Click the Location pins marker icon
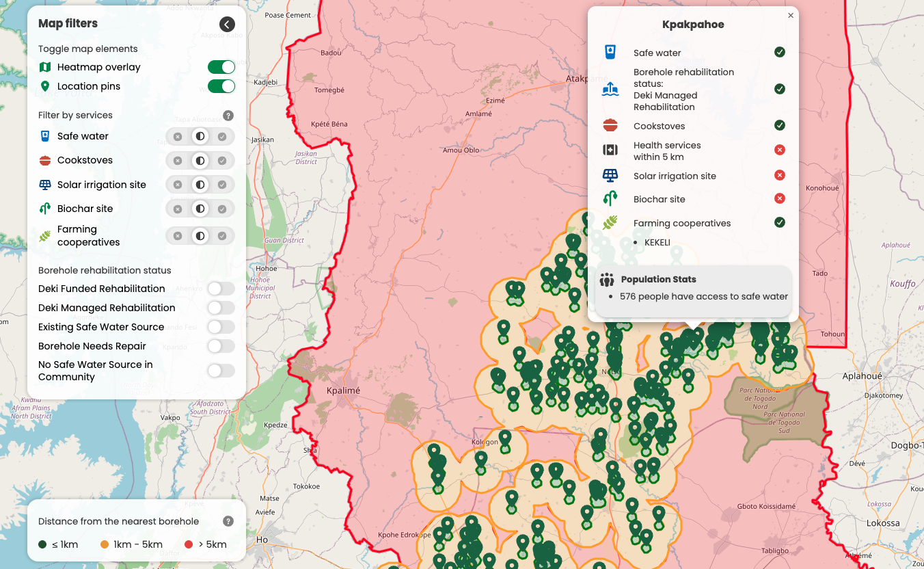This screenshot has width=924, height=569. pos(45,86)
